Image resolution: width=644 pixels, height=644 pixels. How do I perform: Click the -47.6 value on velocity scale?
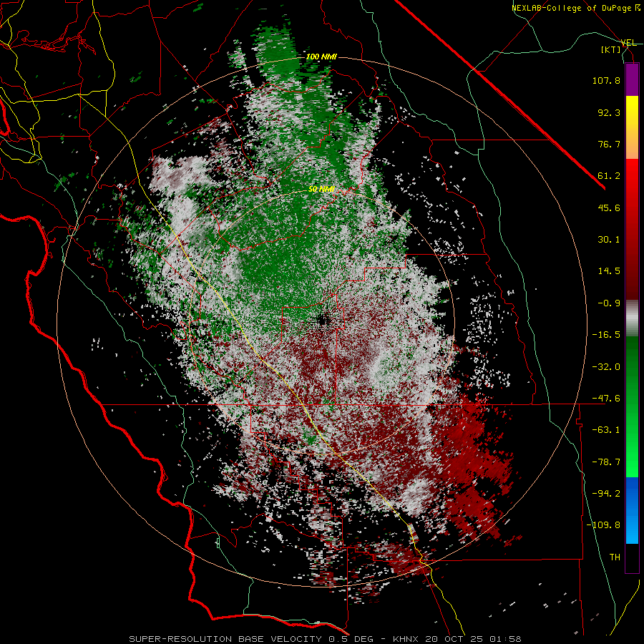[606, 399]
